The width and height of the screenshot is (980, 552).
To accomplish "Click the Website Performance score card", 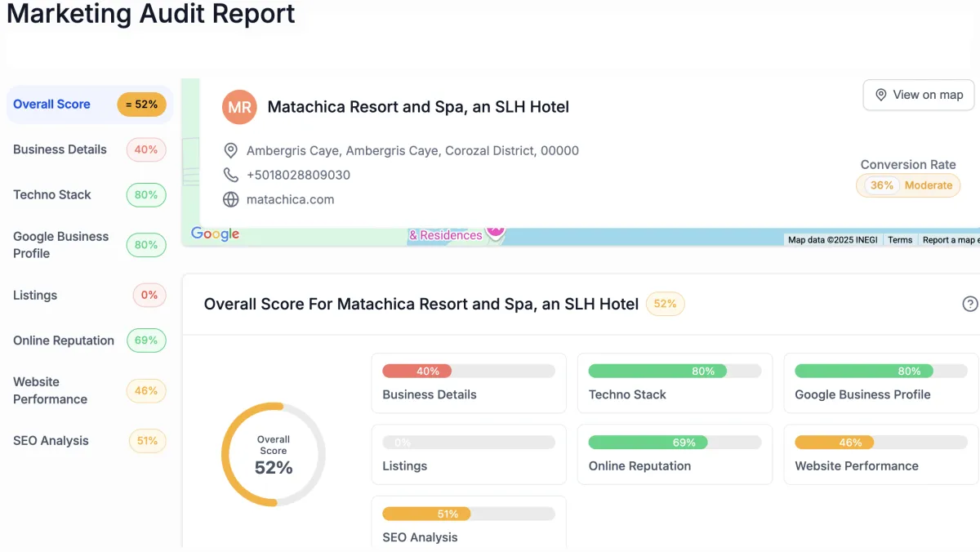I will point(880,454).
